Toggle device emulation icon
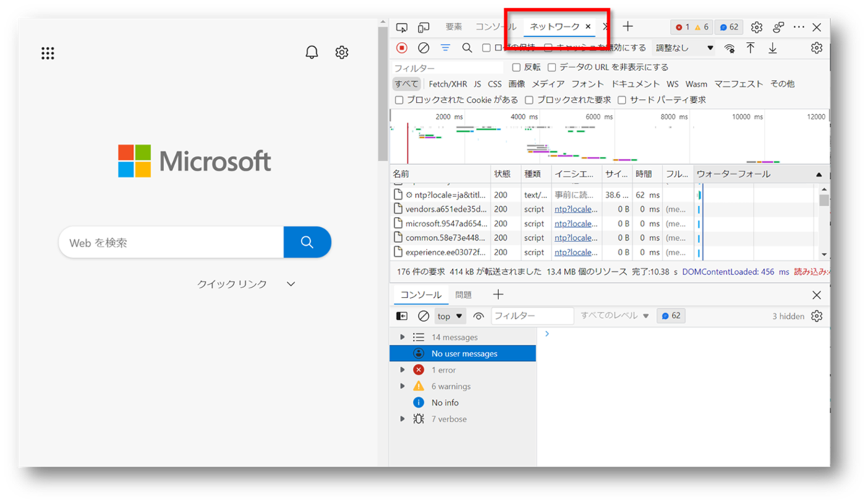The width and height of the screenshot is (868, 504). click(x=424, y=27)
